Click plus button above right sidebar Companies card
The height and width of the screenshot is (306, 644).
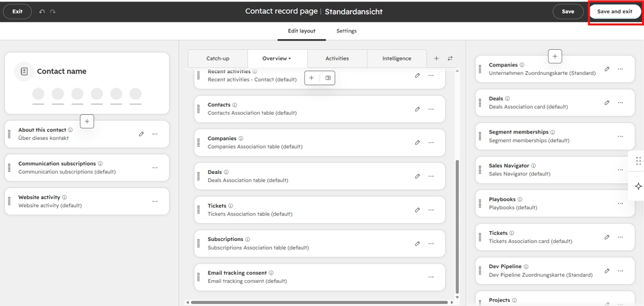(x=555, y=56)
